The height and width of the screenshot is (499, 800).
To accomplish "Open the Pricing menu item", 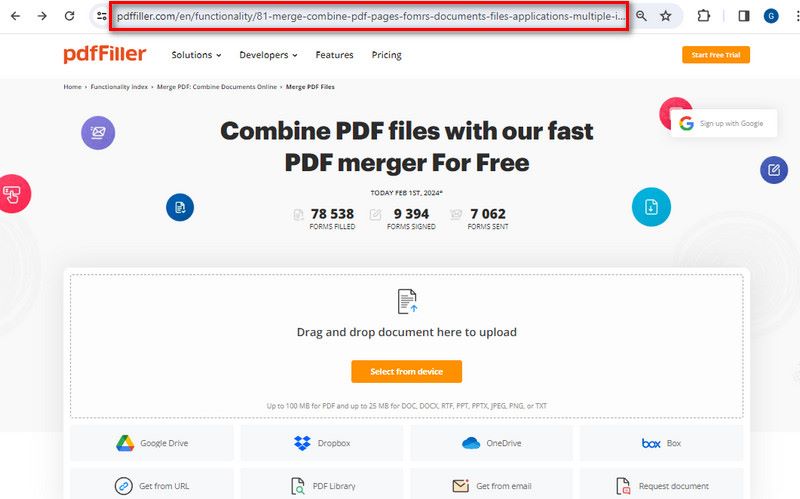I will tap(386, 55).
